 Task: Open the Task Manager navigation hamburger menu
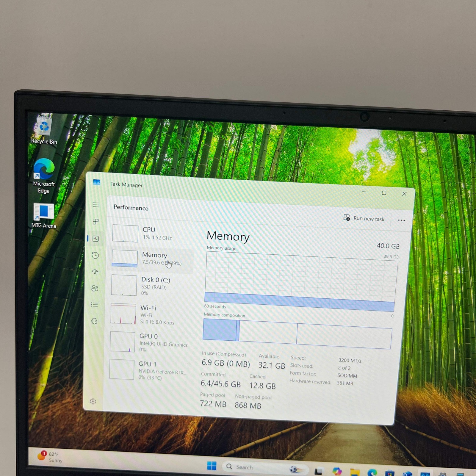96,205
